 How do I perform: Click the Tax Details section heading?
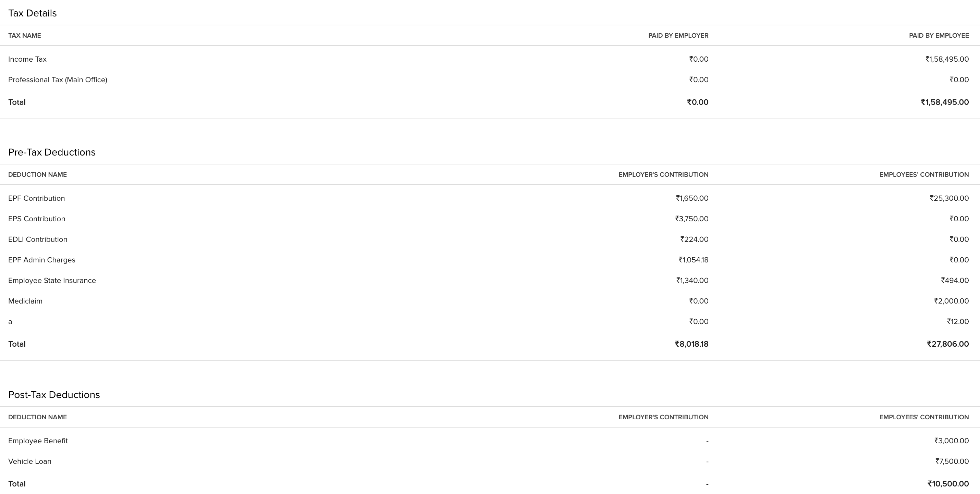pyautogui.click(x=32, y=13)
